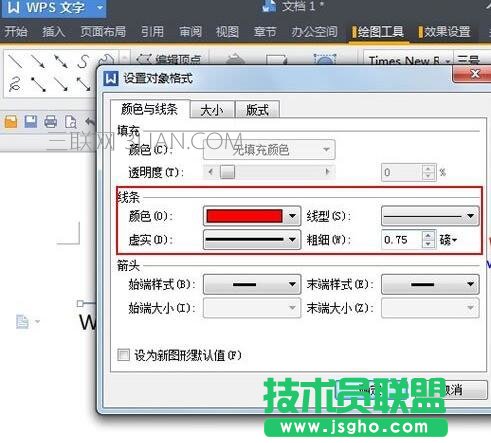The width and height of the screenshot is (491, 443).
Task: Click the open folder icon in toolbar
Action: pos(11,122)
